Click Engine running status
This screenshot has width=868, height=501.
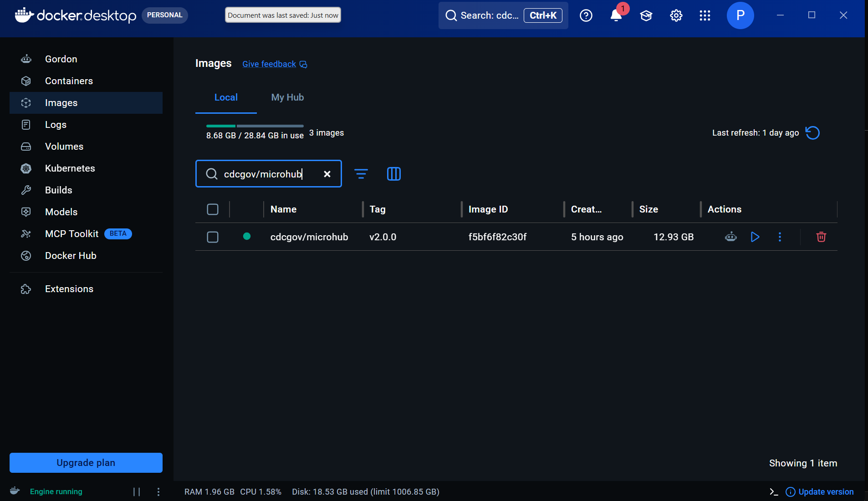(56, 492)
